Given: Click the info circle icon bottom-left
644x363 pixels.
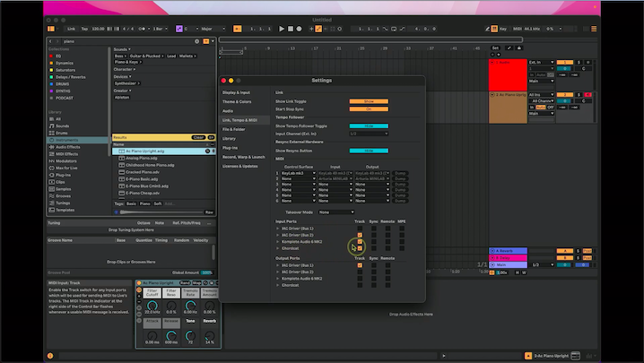Looking at the screenshot, I should click(50, 356).
